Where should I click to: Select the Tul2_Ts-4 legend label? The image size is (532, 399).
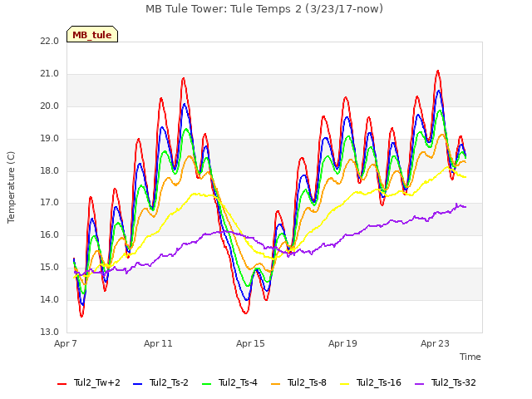pos(239,382)
